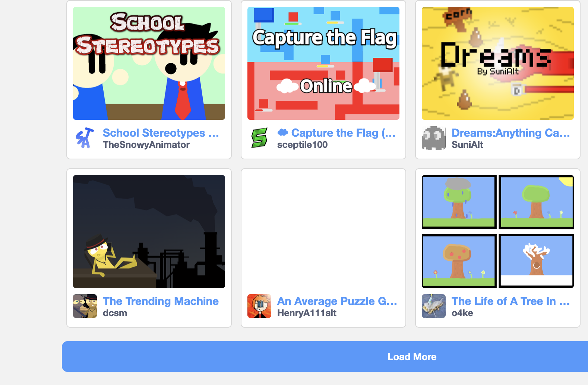Open the blank Average Puzzle Game thumbnail
The width and height of the screenshot is (588, 385).
(x=323, y=232)
